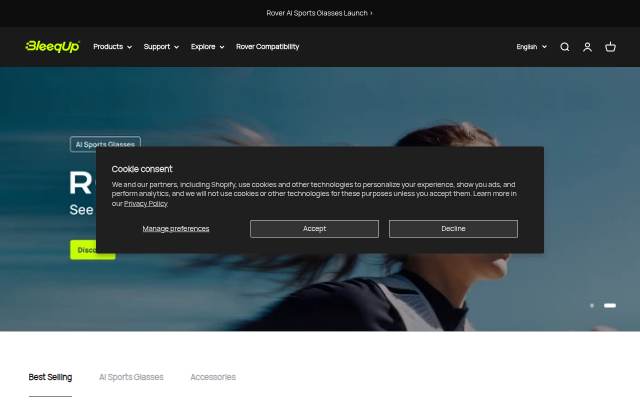Viewport: 640px width, 400px height.
Task: Open Rover Compatibility page
Action: [267, 47]
